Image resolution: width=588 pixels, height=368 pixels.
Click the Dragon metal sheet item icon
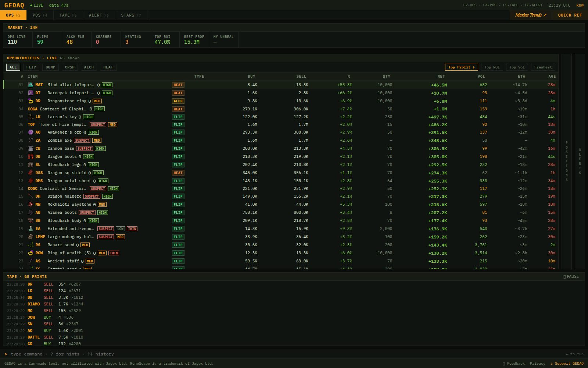[x=31, y=181]
